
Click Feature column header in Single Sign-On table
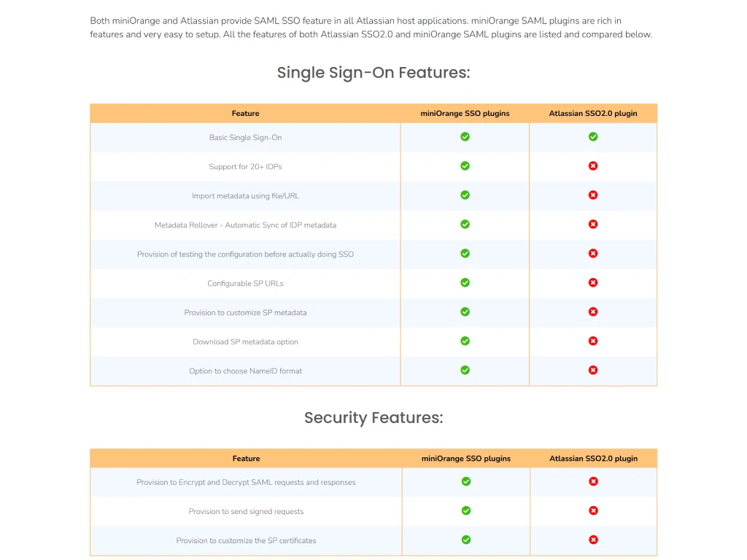pos(245,113)
